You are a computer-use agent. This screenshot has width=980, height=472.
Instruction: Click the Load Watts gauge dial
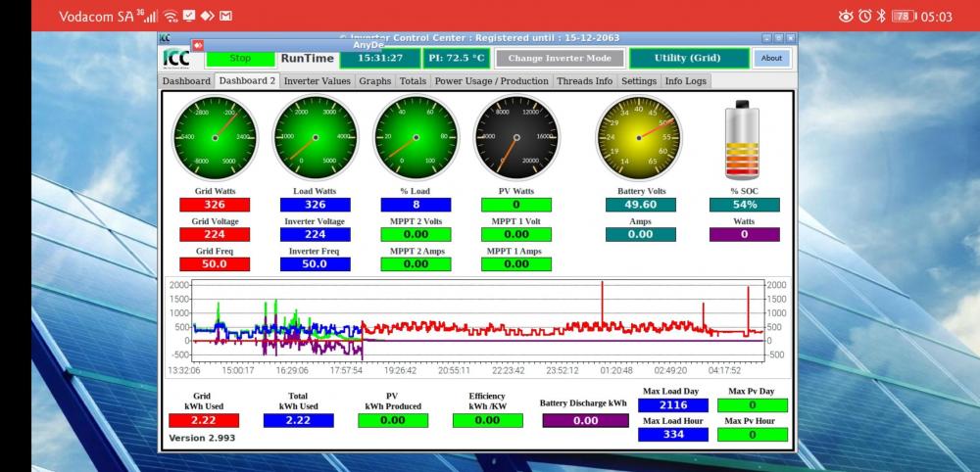click(315, 137)
